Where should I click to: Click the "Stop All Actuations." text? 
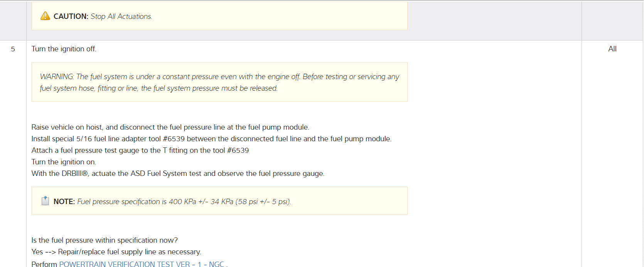[121, 17]
